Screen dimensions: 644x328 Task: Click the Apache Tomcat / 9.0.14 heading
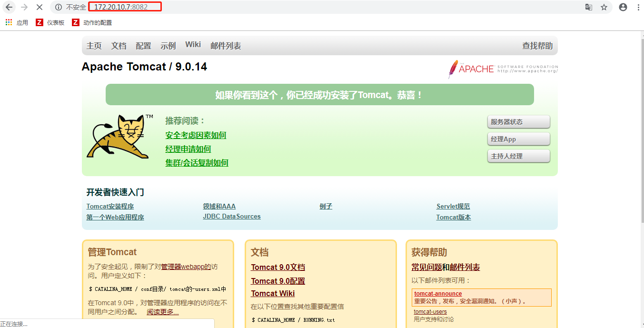(144, 67)
